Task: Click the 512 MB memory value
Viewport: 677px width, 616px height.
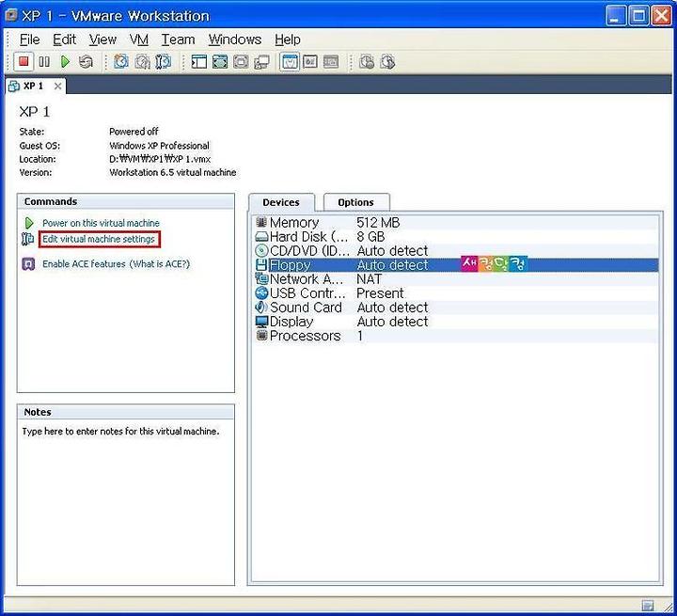Action: (378, 223)
